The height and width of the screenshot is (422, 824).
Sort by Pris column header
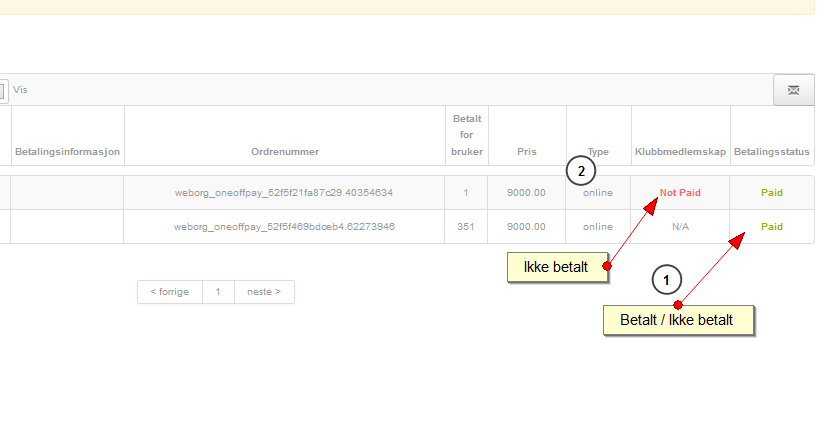527,152
